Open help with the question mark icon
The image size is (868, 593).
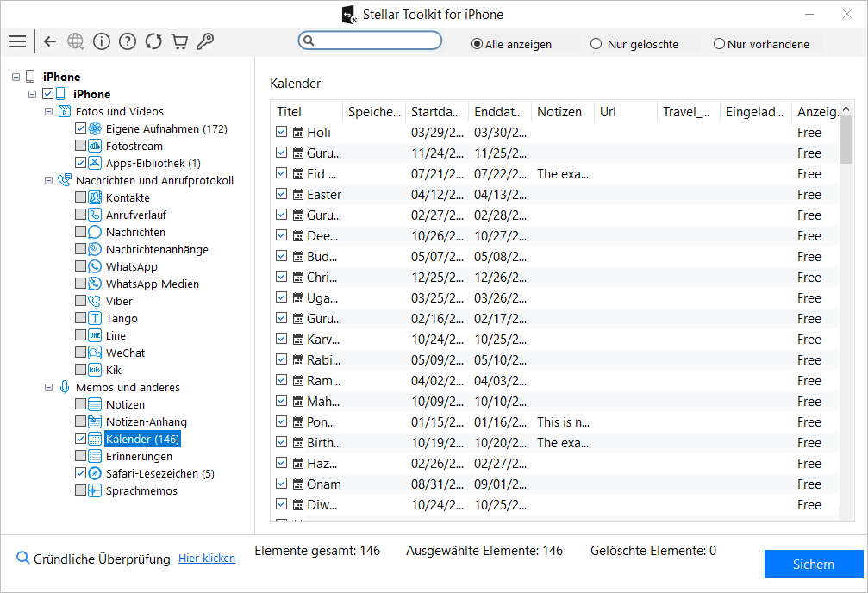[x=128, y=41]
